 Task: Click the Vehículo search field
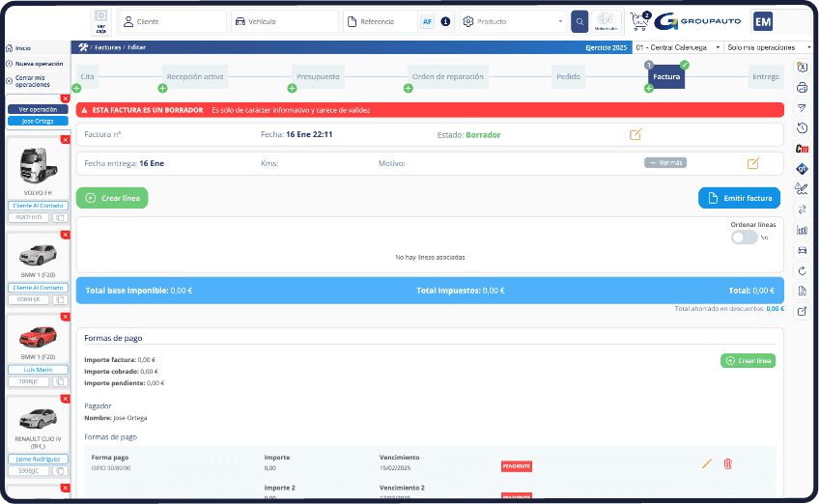point(285,21)
